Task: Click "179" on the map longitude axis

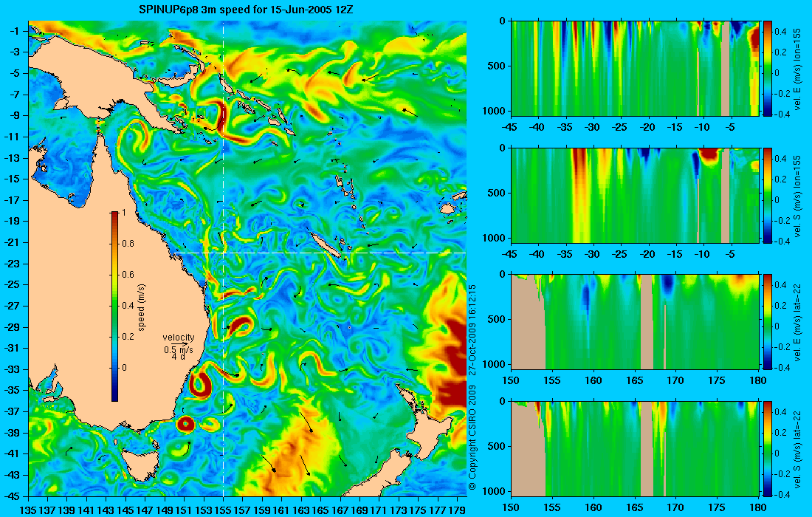Action: tap(457, 510)
